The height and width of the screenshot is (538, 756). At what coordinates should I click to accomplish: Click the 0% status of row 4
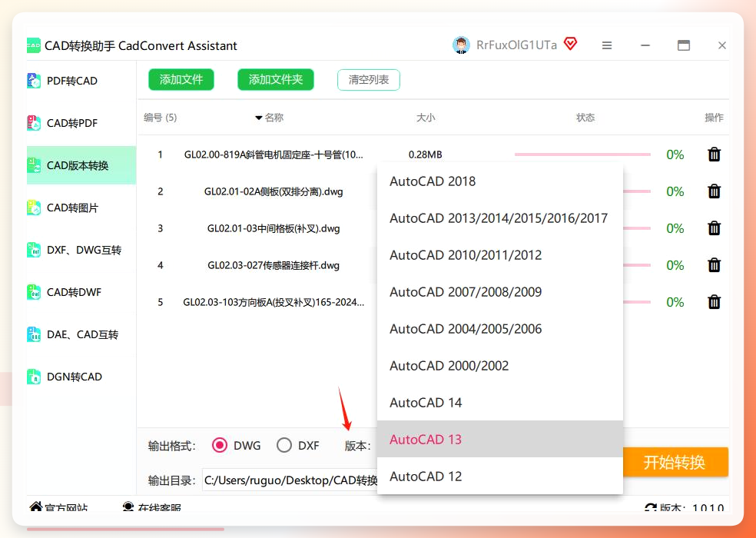click(675, 265)
